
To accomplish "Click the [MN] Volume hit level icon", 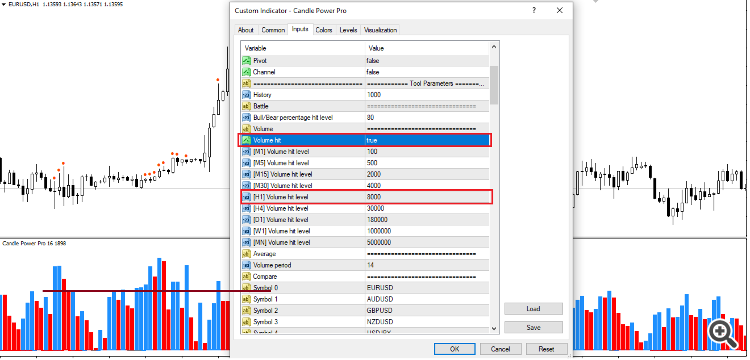I will (246, 242).
